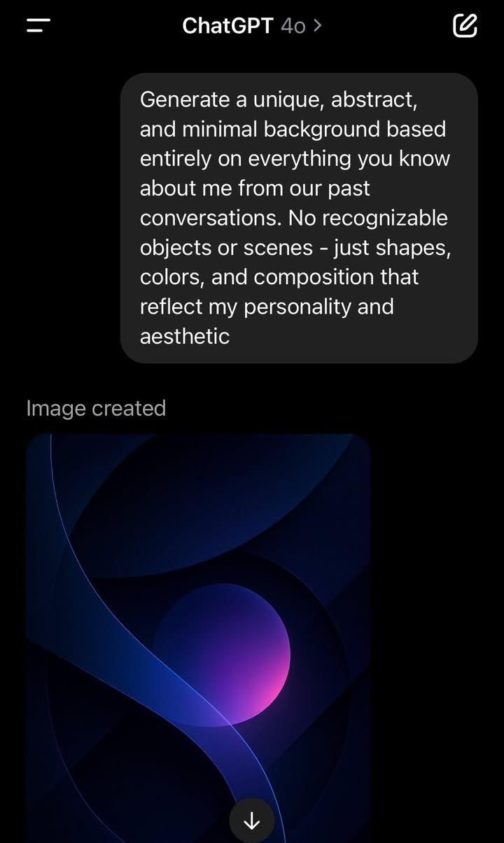
Task: Open the 4o model picker
Action: click(293, 26)
